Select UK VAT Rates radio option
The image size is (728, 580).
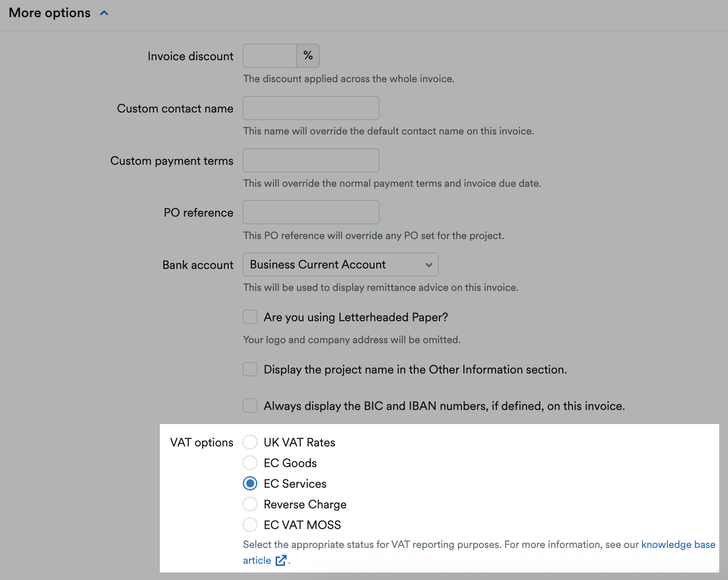250,442
